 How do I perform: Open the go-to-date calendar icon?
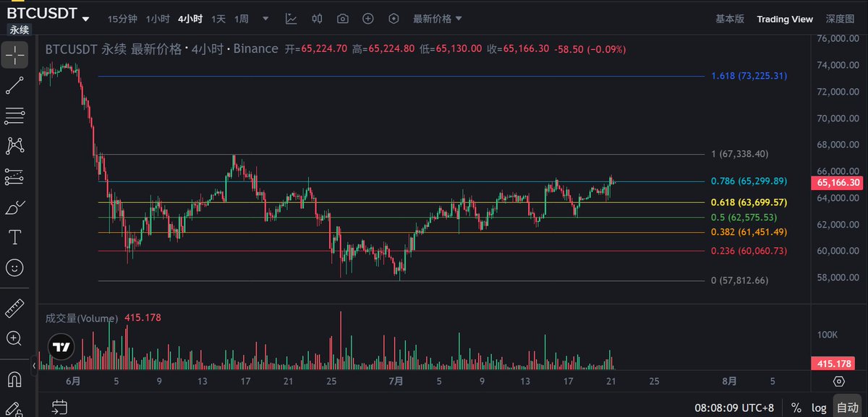pyautogui.click(x=60, y=407)
